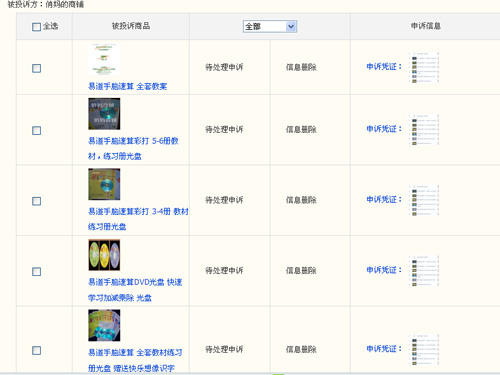This screenshot has width=500, height=375.
Task: Open the 全部 status filter dropdown
Action: click(x=270, y=26)
